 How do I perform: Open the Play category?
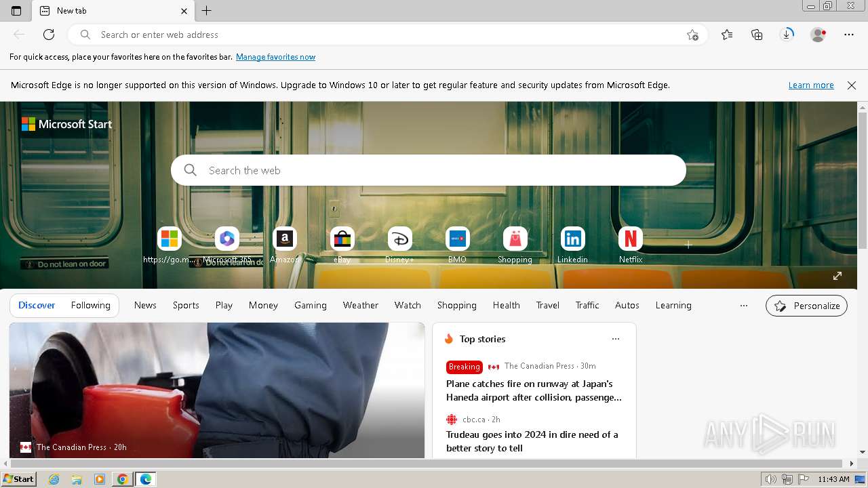(224, 306)
